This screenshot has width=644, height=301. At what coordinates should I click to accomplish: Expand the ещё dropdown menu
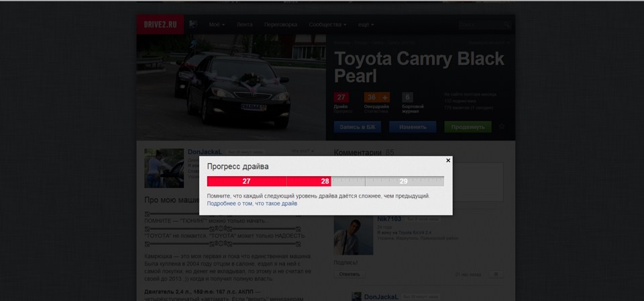366,25
